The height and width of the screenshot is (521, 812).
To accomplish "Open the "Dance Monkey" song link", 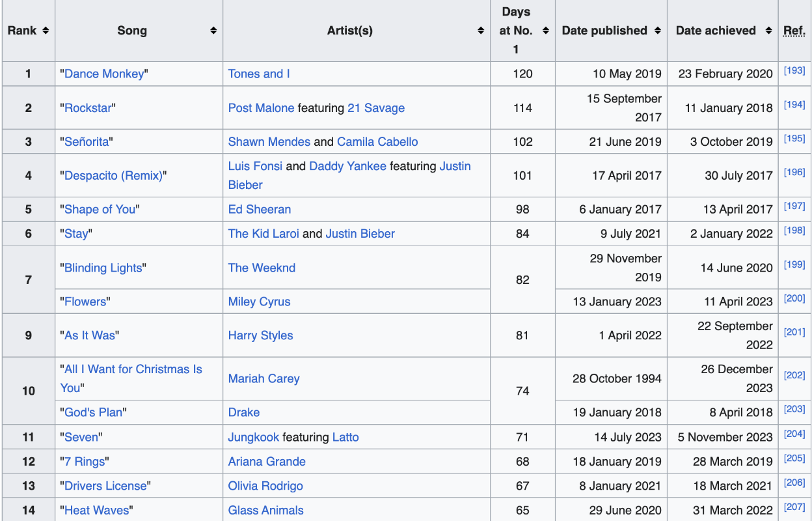I will [104, 74].
